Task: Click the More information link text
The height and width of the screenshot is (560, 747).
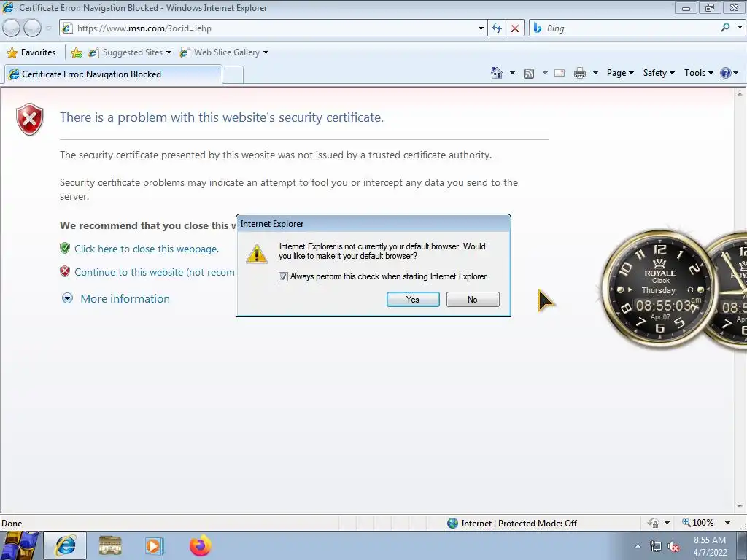Action: (125, 298)
